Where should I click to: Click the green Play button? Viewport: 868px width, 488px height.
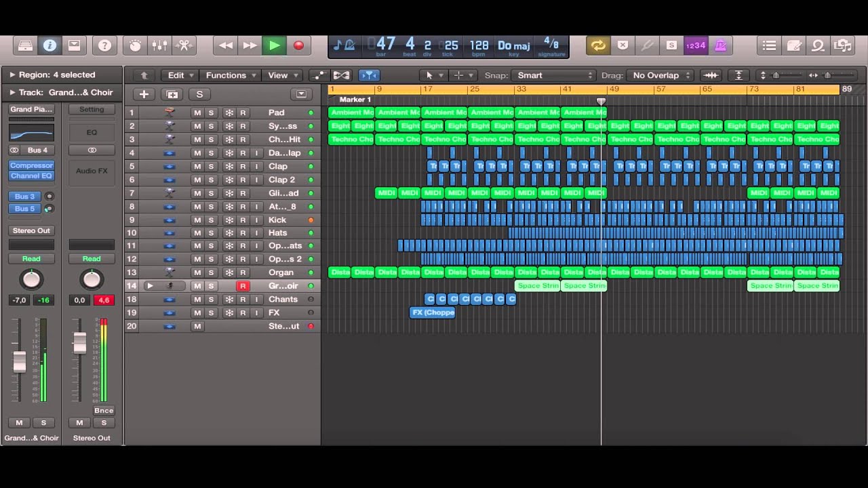coord(274,45)
